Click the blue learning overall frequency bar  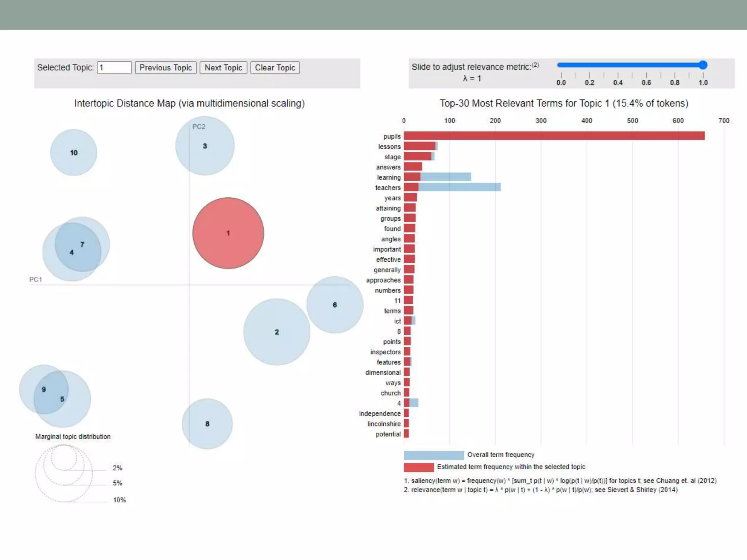[x=446, y=177]
